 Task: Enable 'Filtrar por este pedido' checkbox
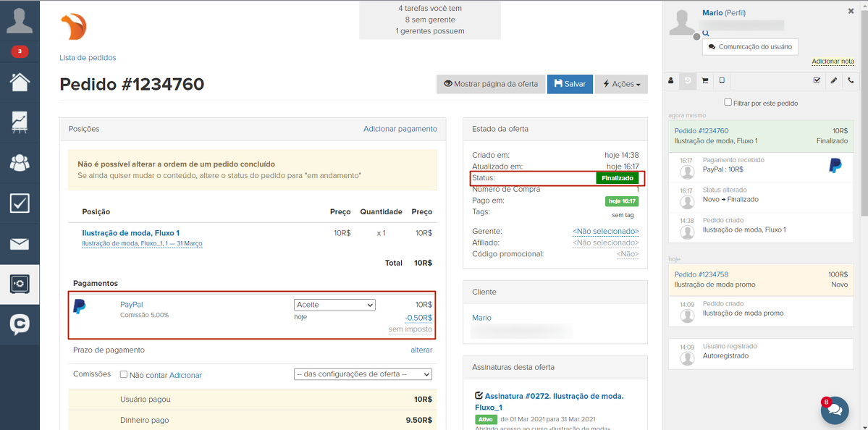[x=728, y=103]
